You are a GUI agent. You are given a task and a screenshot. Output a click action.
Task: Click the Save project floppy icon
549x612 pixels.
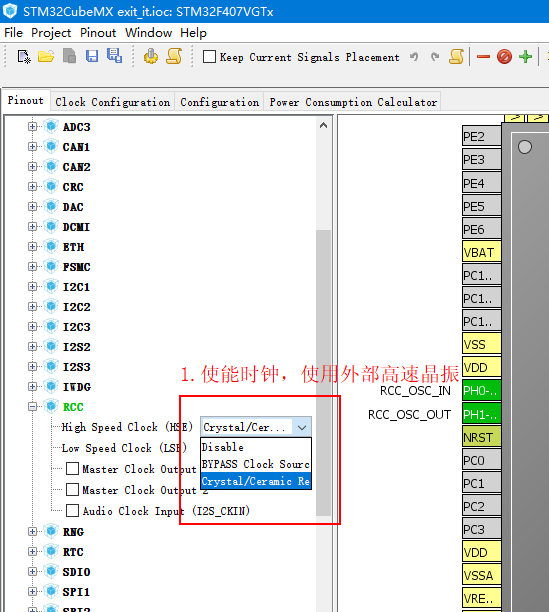(92, 57)
